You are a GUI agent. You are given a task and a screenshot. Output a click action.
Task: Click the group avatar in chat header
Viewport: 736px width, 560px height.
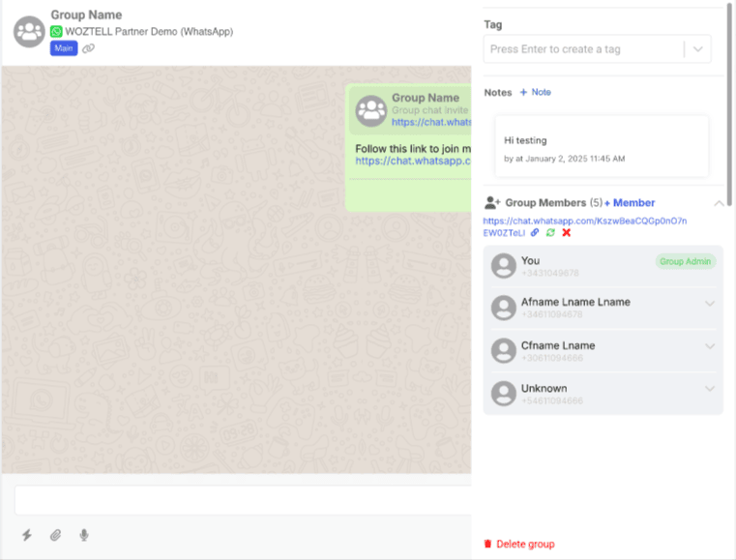[x=28, y=32]
